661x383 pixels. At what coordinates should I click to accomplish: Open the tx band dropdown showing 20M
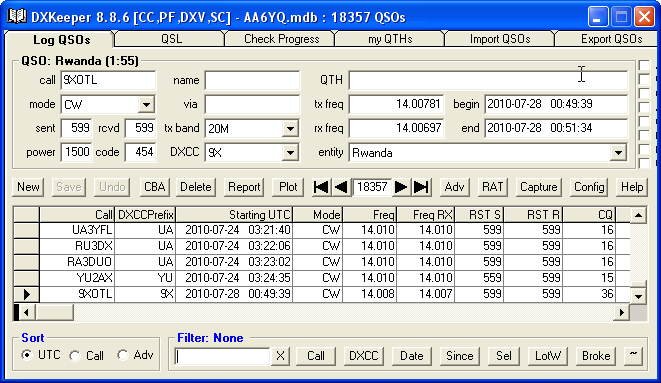pos(290,129)
